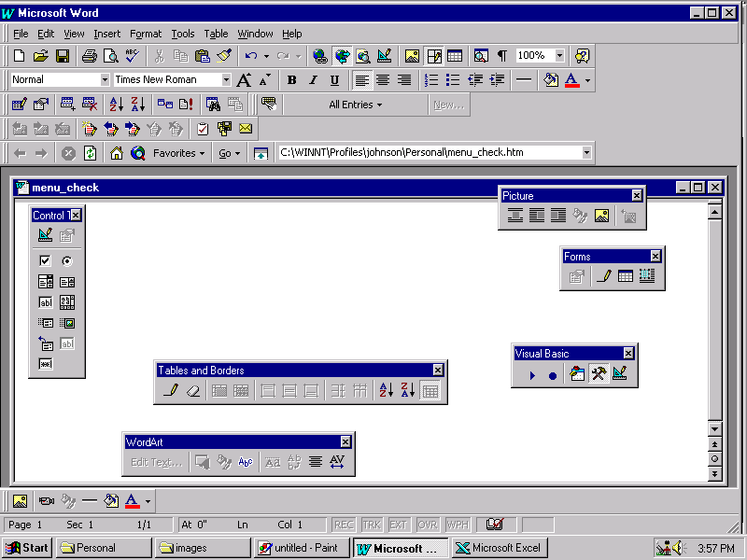Add an option button from Control Toolbox
The width and height of the screenshot is (747, 560).
click(x=67, y=260)
